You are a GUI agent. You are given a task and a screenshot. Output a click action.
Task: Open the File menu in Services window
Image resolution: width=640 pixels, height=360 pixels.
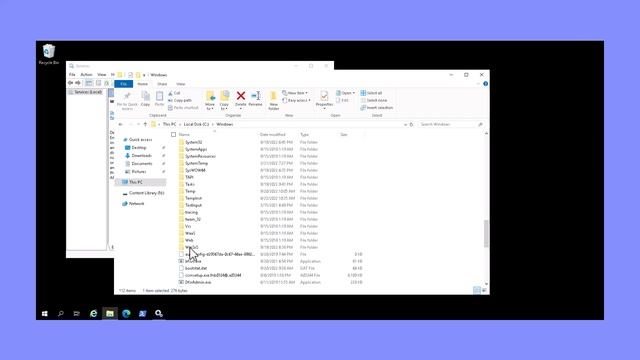[72, 75]
